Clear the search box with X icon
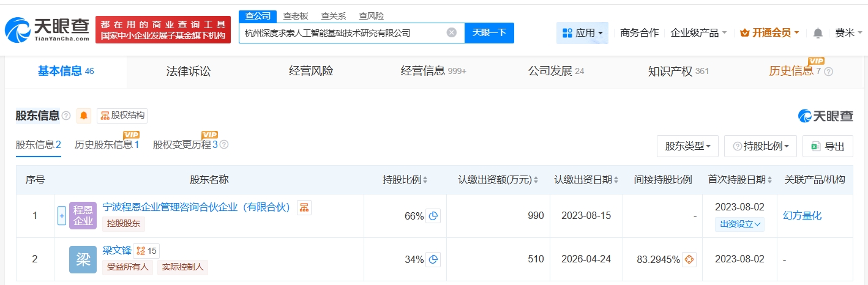The image size is (868, 285). pos(451,33)
